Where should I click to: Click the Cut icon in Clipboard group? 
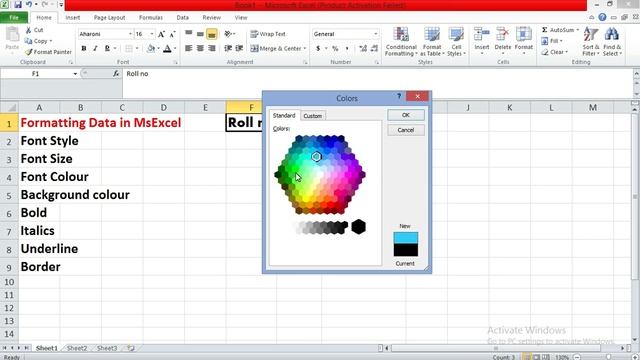coord(29,30)
